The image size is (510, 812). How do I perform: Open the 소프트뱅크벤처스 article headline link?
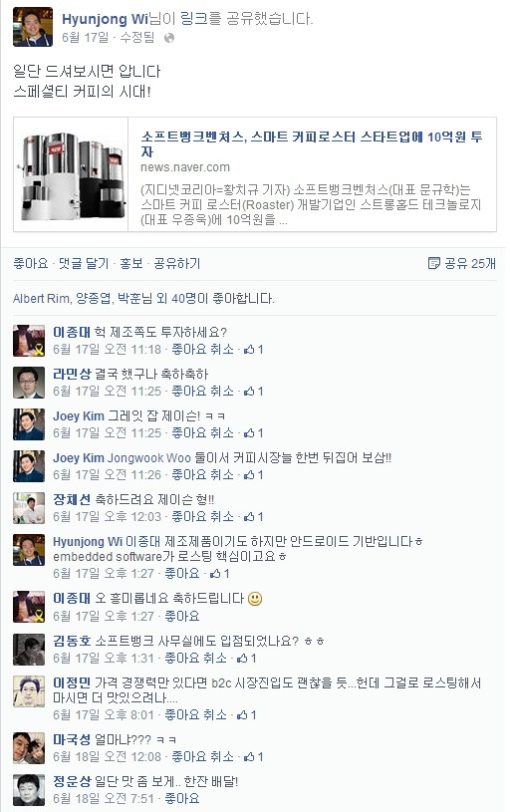(312, 143)
